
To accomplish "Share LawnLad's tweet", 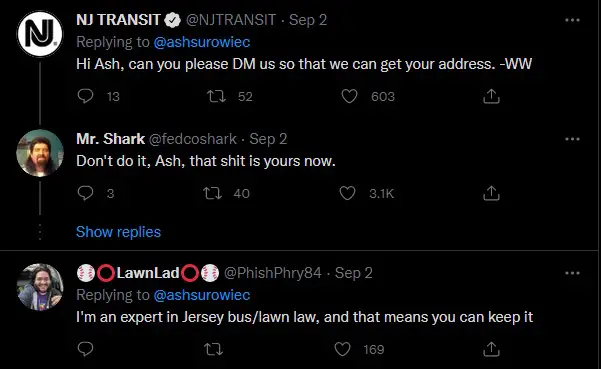I will 491,349.
